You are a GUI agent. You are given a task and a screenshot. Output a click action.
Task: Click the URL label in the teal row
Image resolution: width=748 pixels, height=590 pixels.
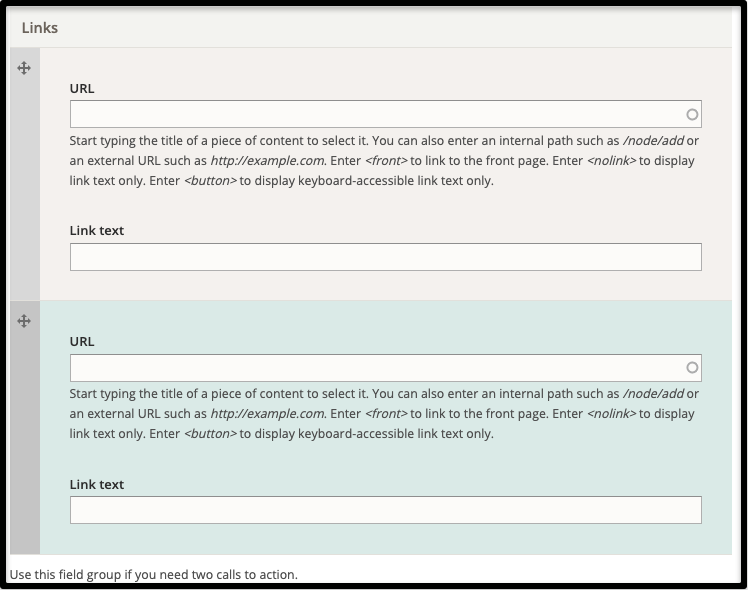coord(82,342)
